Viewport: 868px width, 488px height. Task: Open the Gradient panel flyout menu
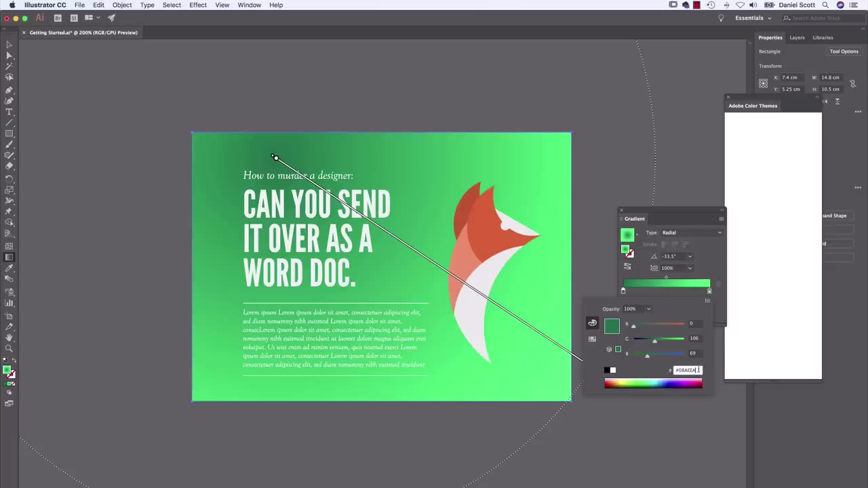[721, 218]
